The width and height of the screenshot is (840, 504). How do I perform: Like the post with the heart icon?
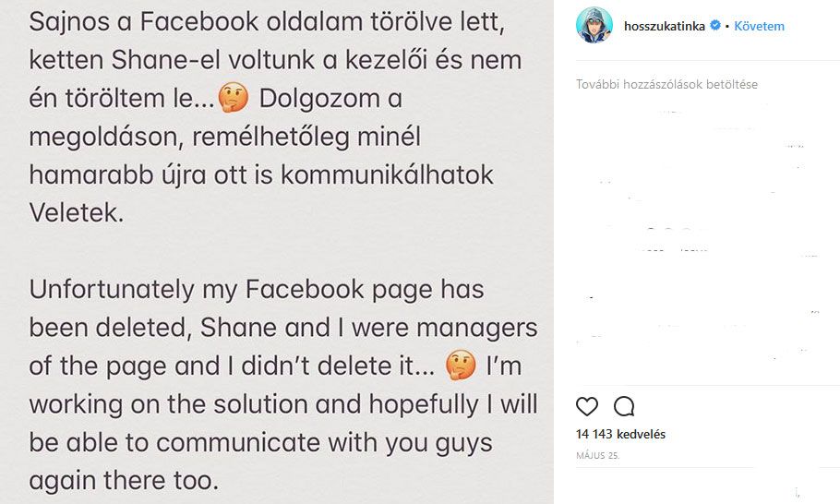pyautogui.click(x=586, y=407)
